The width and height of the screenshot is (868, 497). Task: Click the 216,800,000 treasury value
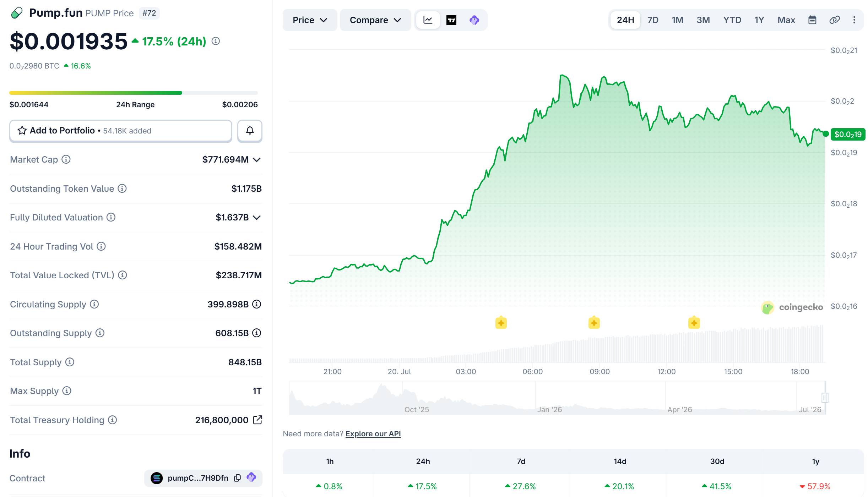tap(222, 420)
